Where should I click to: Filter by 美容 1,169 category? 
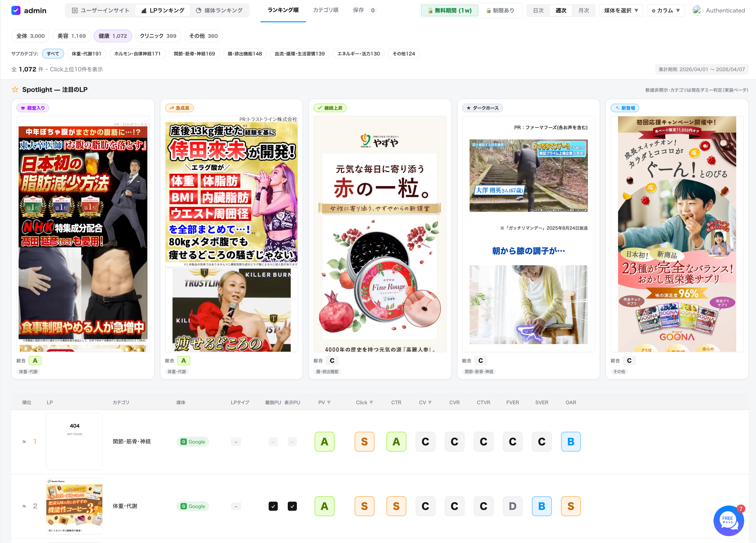pyautogui.click(x=71, y=36)
